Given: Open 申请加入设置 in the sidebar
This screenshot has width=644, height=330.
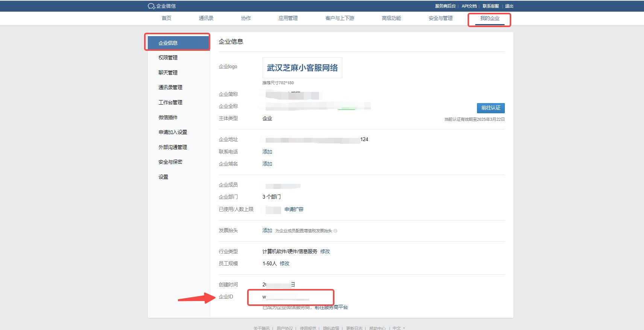Looking at the screenshot, I should coord(173,132).
